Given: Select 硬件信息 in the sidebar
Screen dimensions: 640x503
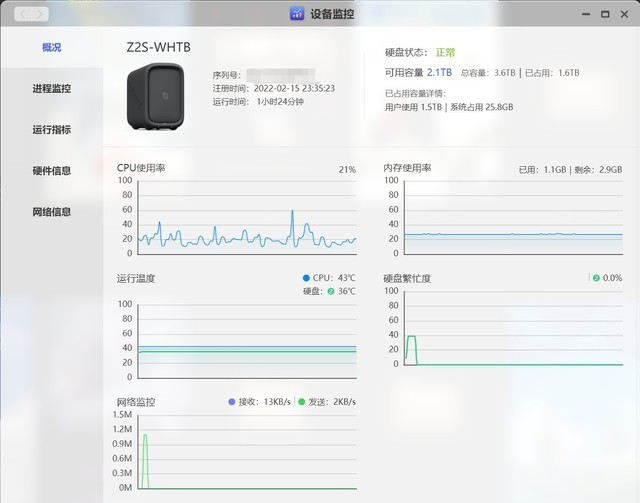Looking at the screenshot, I should tap(51, 171).
